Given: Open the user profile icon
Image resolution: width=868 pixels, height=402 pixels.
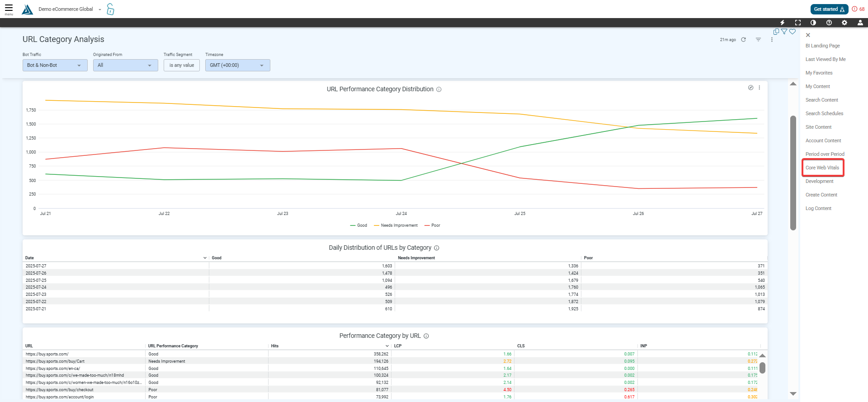Looking at the screenshot, I should (x=860, y=23).
